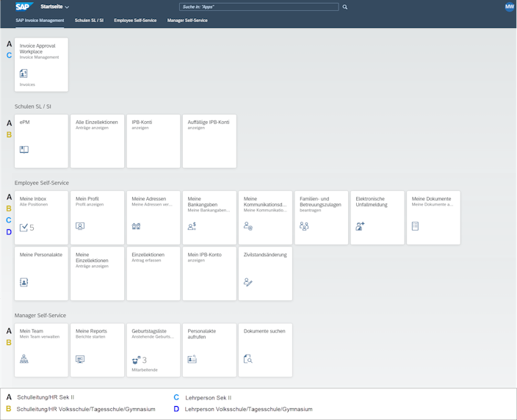Image resolution: width=517 pixels, height=420 pixels.
Task: Switch to Manager Self-Service tab
Action: (187, 21)
